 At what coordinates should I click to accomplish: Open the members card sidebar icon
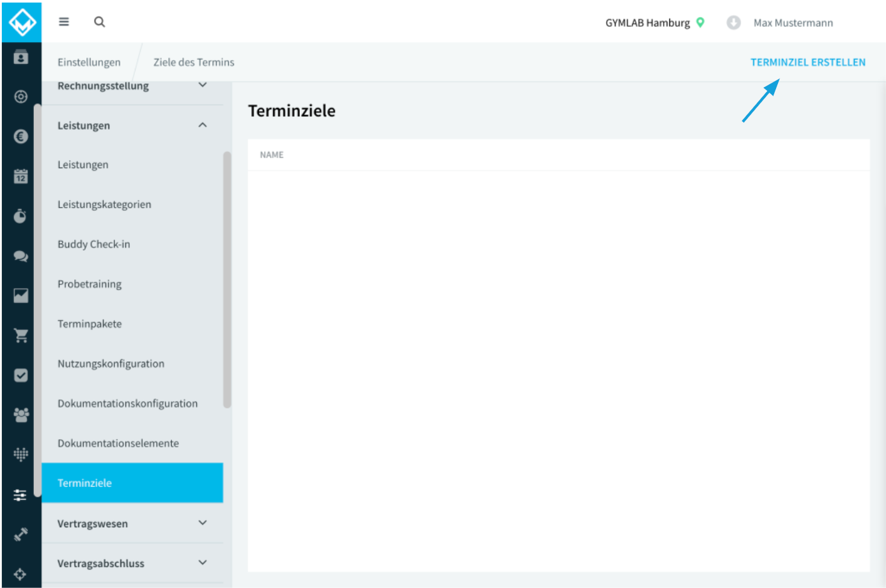click(x=21, y=57)
